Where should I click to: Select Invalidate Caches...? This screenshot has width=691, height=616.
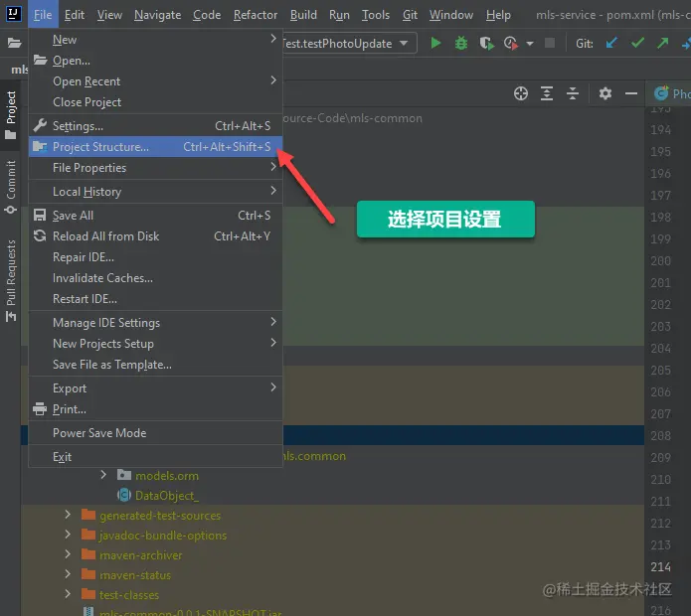pos(155,278)
